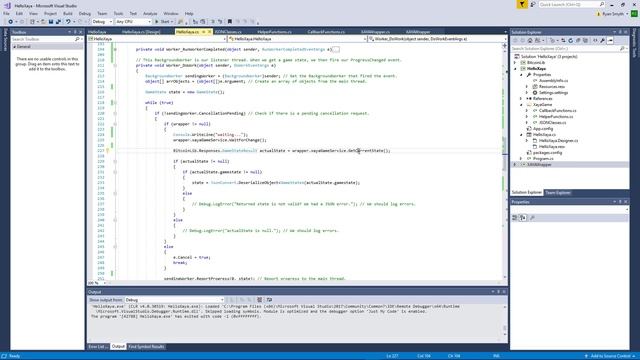Collapse the Properties folder in Solution Explorer
This screenshot has width=640, height=360.
click(521, 75)
